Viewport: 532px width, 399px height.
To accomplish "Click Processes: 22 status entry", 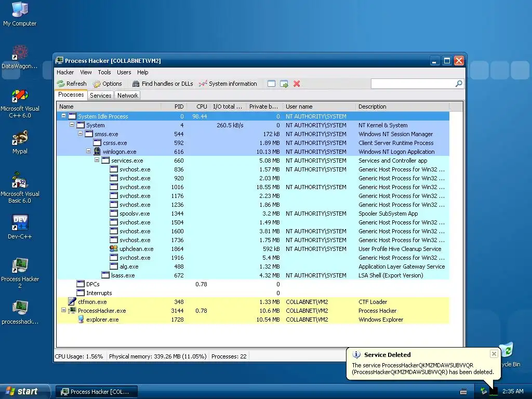I will point(229,356).
